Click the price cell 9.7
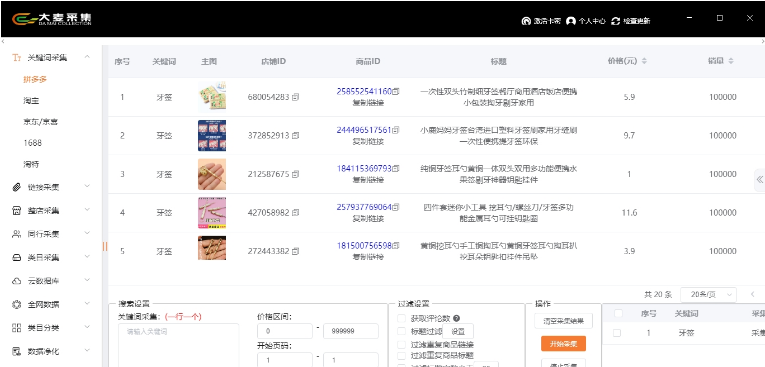The width and height of the screenshot is (765, 367). coord(629,136)
